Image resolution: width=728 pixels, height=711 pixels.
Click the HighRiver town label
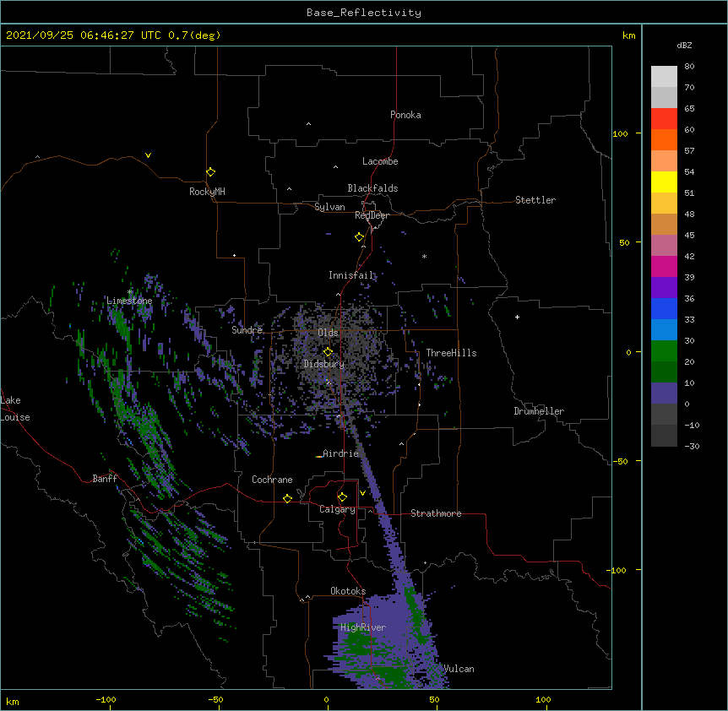point(363,627)
